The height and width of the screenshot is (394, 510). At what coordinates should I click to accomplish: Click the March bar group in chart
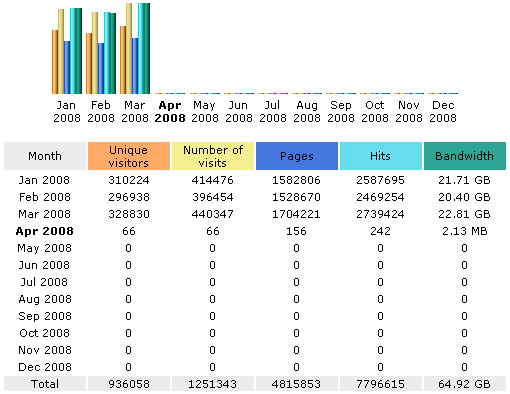135,48
